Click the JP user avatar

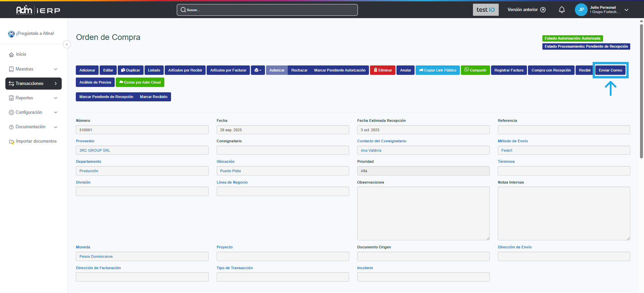click(x=581, y=10)
